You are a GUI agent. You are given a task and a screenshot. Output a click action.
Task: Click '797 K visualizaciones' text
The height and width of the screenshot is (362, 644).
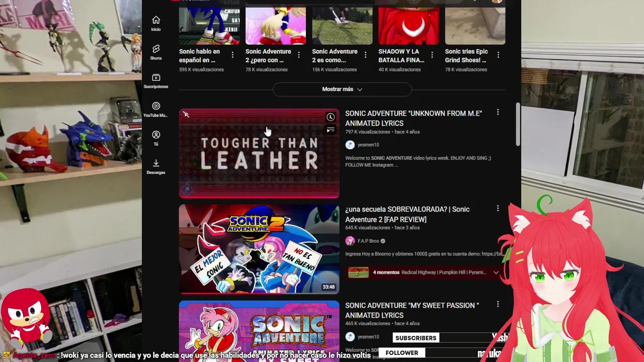pyautogui.click(x=368, y=132)
